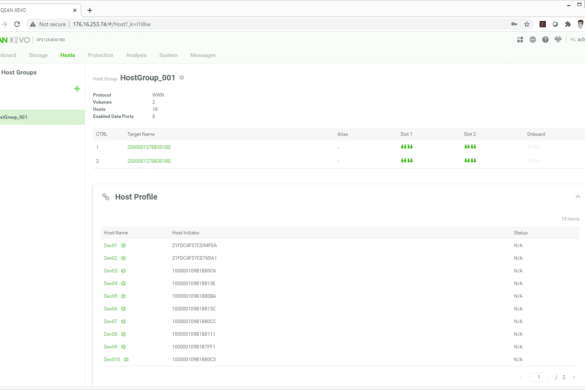Open the Dev01 host link

110,246
